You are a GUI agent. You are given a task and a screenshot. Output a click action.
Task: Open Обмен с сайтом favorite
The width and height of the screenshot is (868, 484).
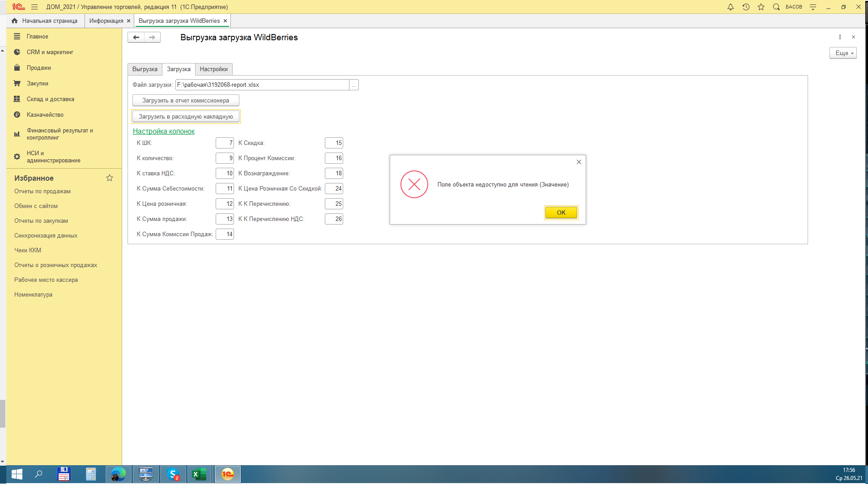point(36,206)
